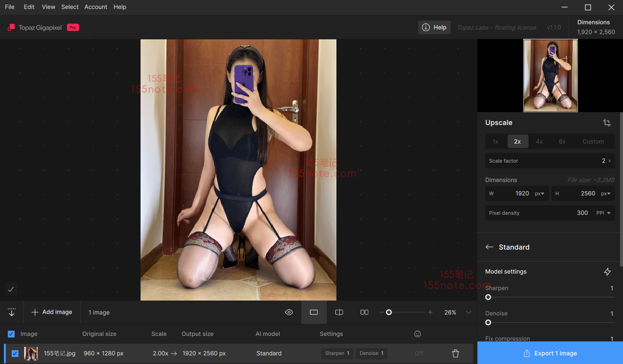Image resolution: width=623 pixels, height=364 pixels.
Task: Delete 155笔记.jpg with the trash icon
Action: (x=455, y=353)
